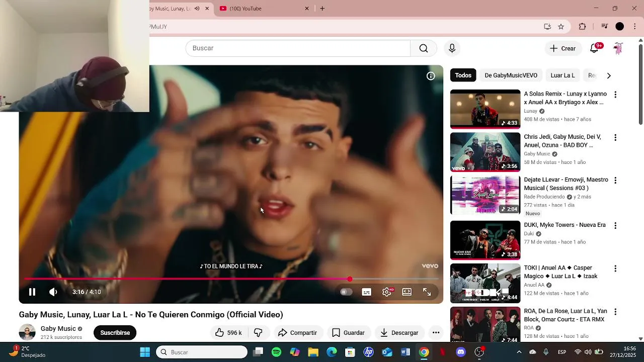Focus the Buscar search field
This screenshot has width=644, height=362.
click(298, 48)
